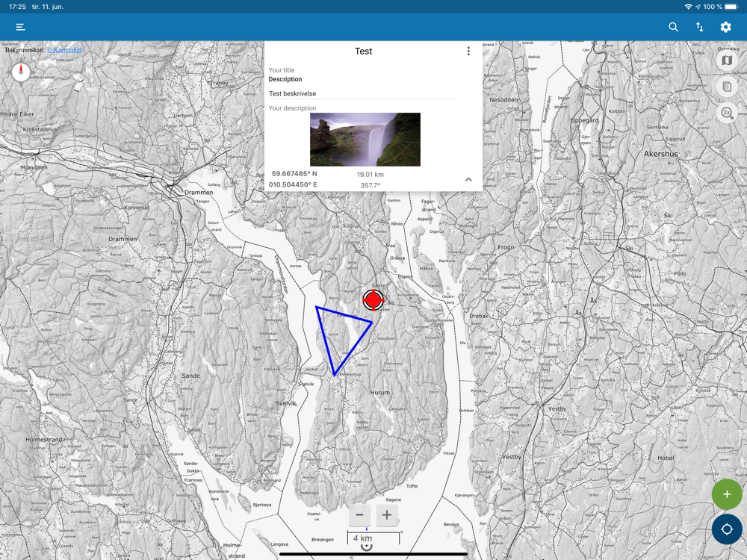Tap the battery indicator in status bar
This screenshot has width=747, height=560.
[x=731, y=7]
